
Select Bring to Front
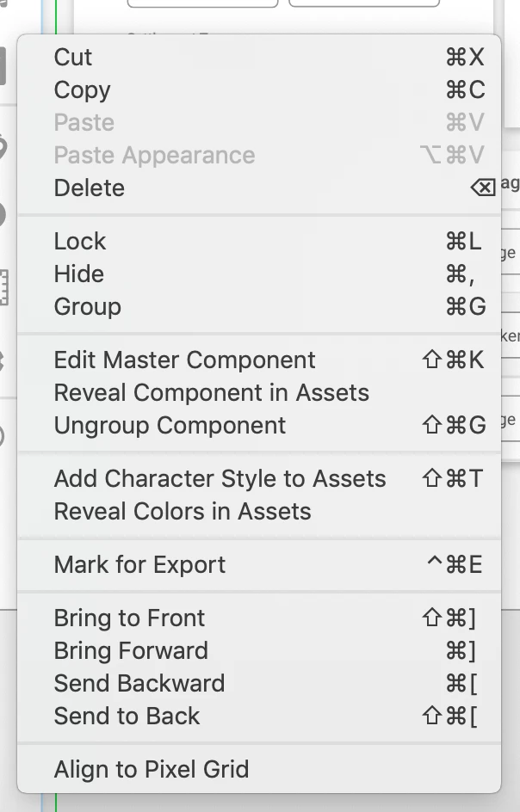129,618
